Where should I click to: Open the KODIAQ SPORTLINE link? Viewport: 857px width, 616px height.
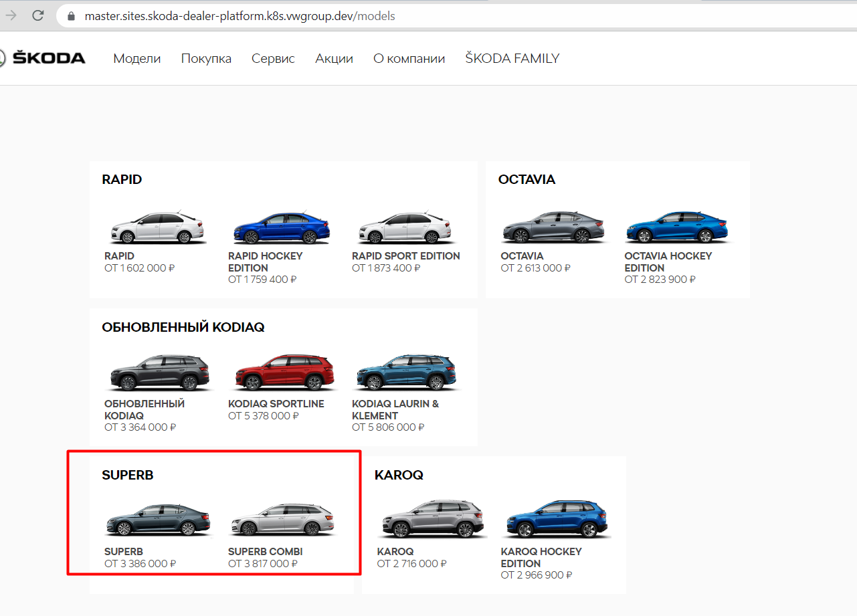tap(276, 404)
